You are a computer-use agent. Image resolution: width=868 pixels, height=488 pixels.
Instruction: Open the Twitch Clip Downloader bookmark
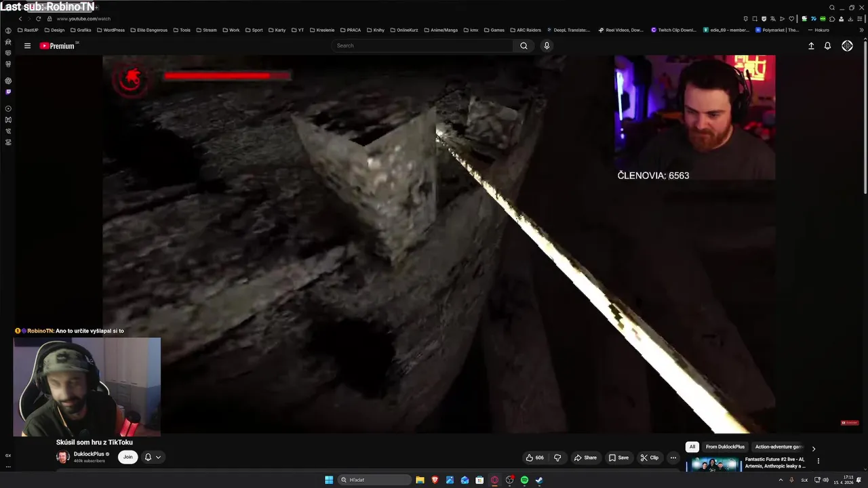tap(674, 30)
